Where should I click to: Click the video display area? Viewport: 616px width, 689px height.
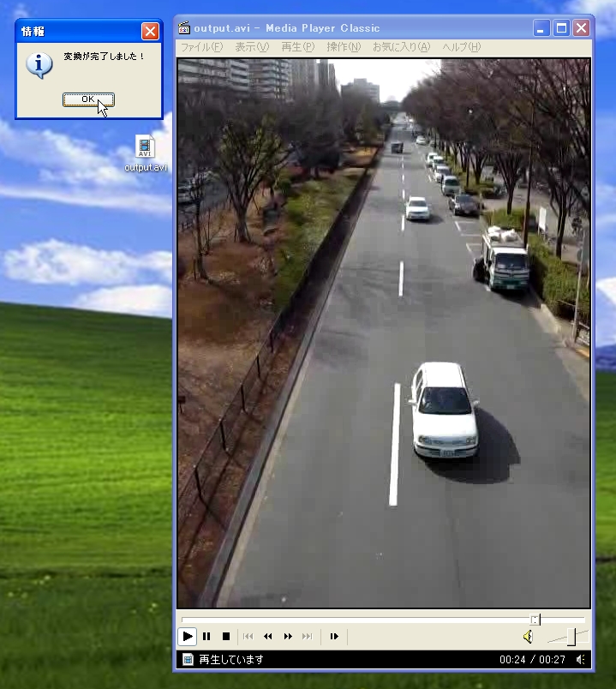(x=384, y=333)
